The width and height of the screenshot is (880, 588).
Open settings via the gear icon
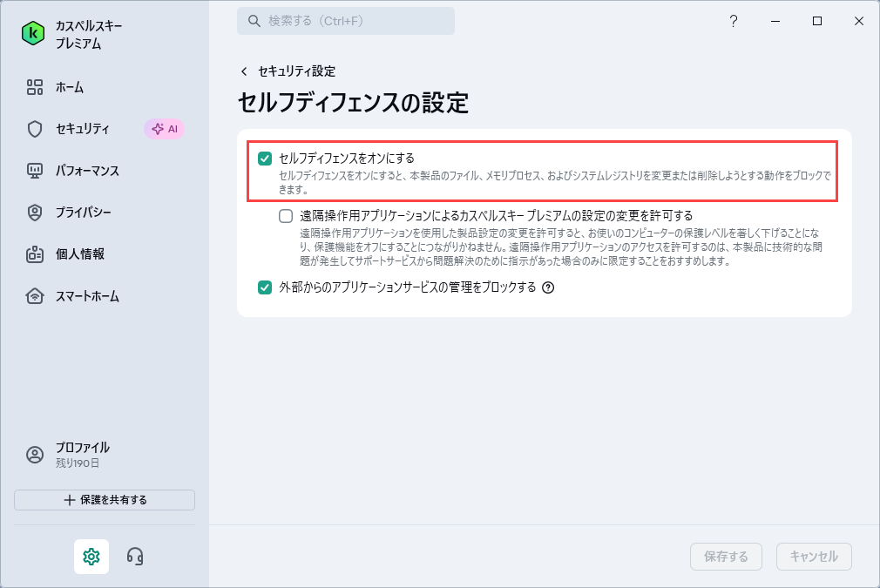91,557
